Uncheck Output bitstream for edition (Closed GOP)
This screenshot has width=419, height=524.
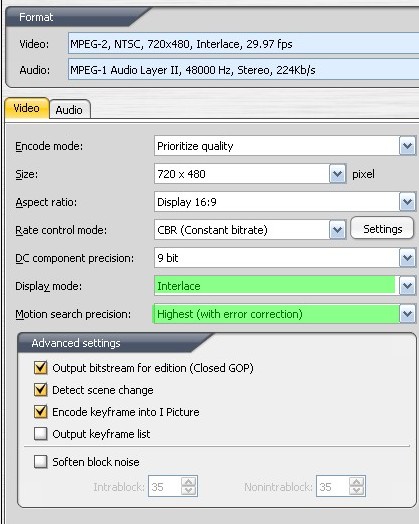[40, 368]
